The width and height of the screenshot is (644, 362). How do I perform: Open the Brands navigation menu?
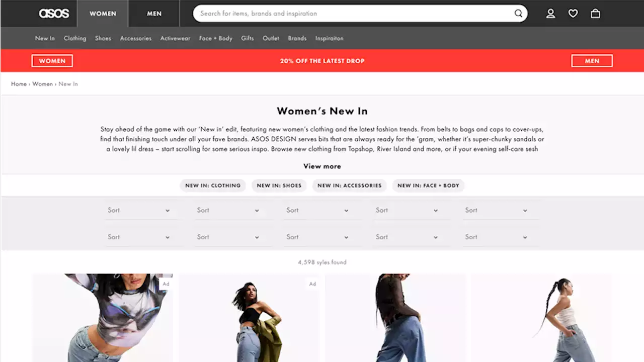(297, 38)
